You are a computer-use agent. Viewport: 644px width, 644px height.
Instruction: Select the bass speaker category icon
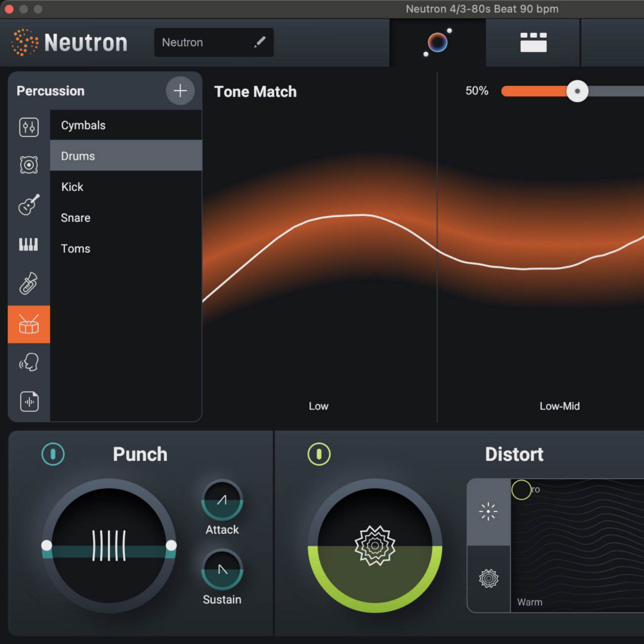click(29, 165)
